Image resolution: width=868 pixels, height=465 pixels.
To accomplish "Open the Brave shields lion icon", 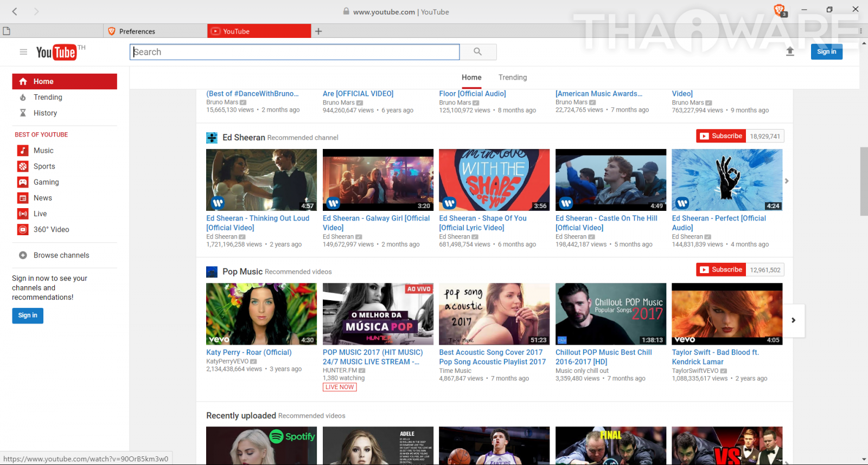I will point(779,10).
